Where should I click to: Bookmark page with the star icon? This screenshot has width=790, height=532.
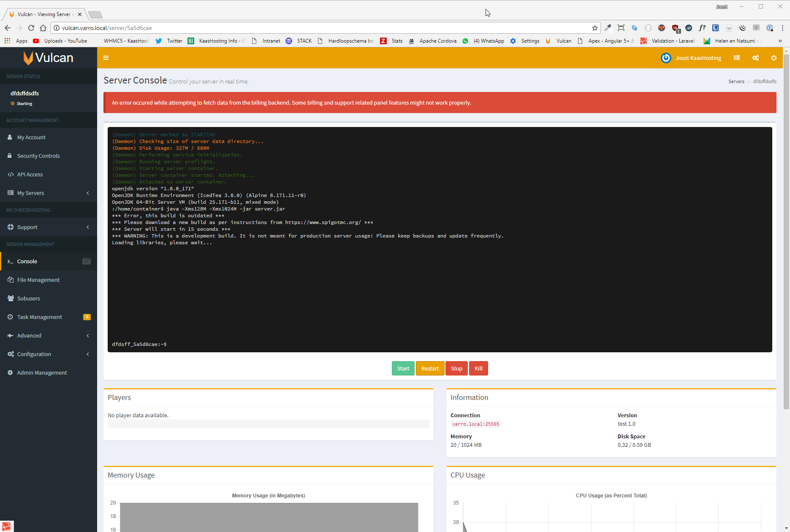(x=595, y=28)
